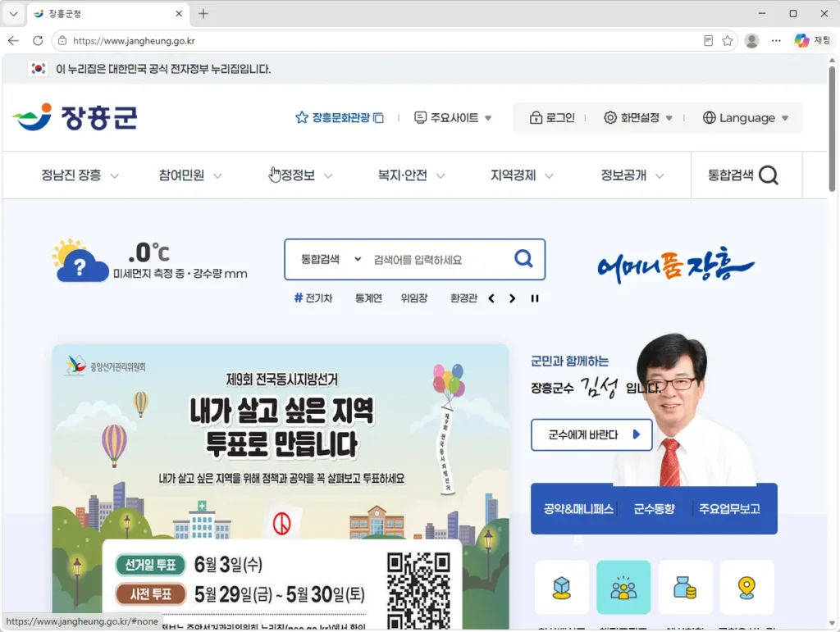
Task: Click 군수에게 바란다 button
Action: [591, 434]
